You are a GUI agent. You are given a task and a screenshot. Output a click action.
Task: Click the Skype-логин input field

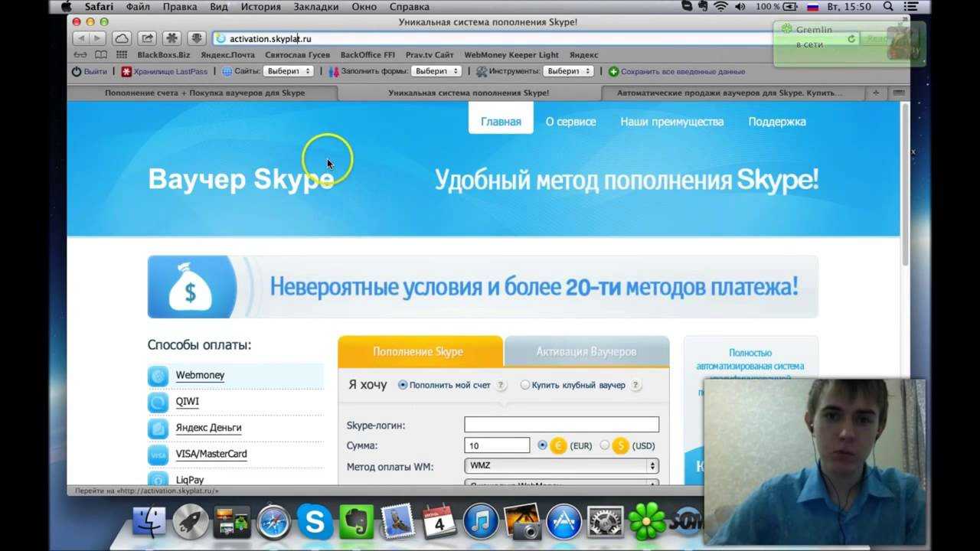(x=561, y=425)
